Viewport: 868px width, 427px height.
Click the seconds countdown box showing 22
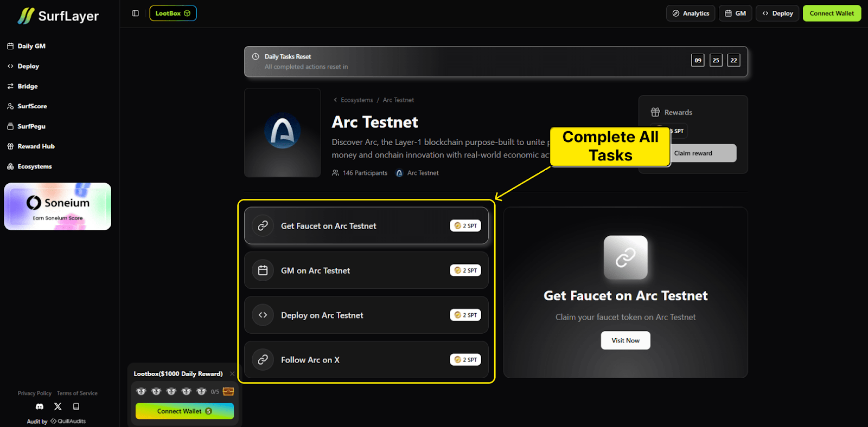734,60
